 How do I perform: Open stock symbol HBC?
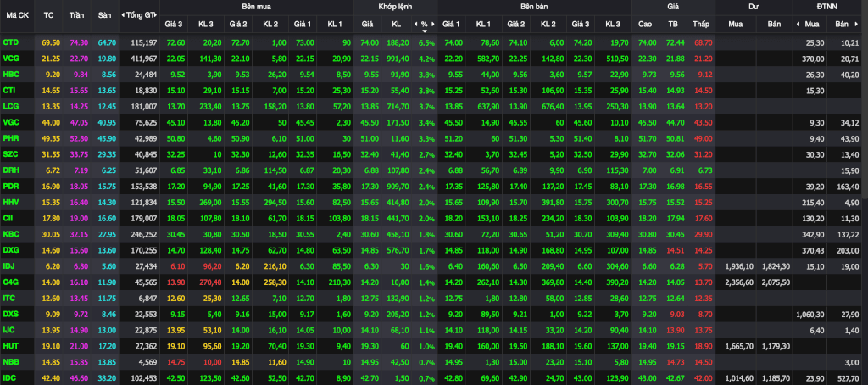(10, 75)
